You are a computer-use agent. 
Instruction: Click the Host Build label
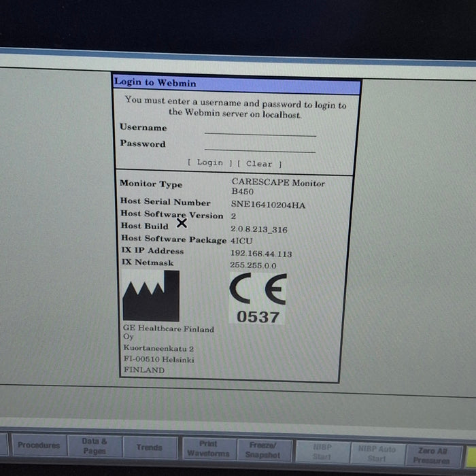(x=144, y=226)
